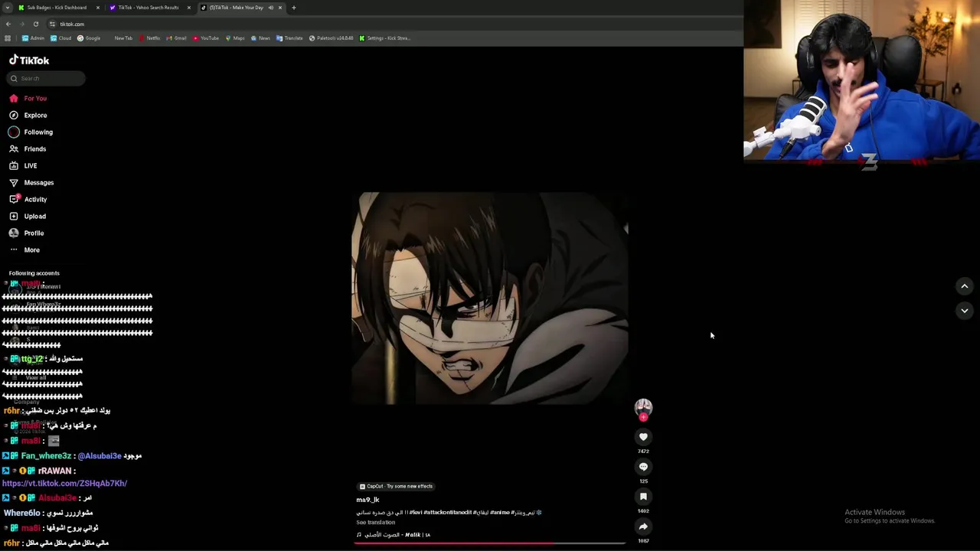Screen dimensions: 980x551
Task: Open the Activity notifications
Action: (x=28, y=199)
